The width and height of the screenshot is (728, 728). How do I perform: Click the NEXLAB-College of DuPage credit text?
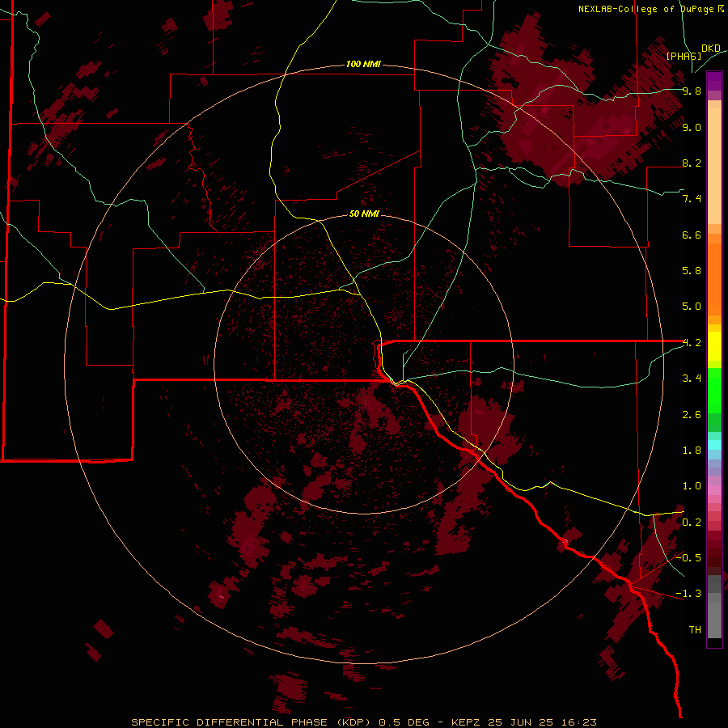[651, 9]
